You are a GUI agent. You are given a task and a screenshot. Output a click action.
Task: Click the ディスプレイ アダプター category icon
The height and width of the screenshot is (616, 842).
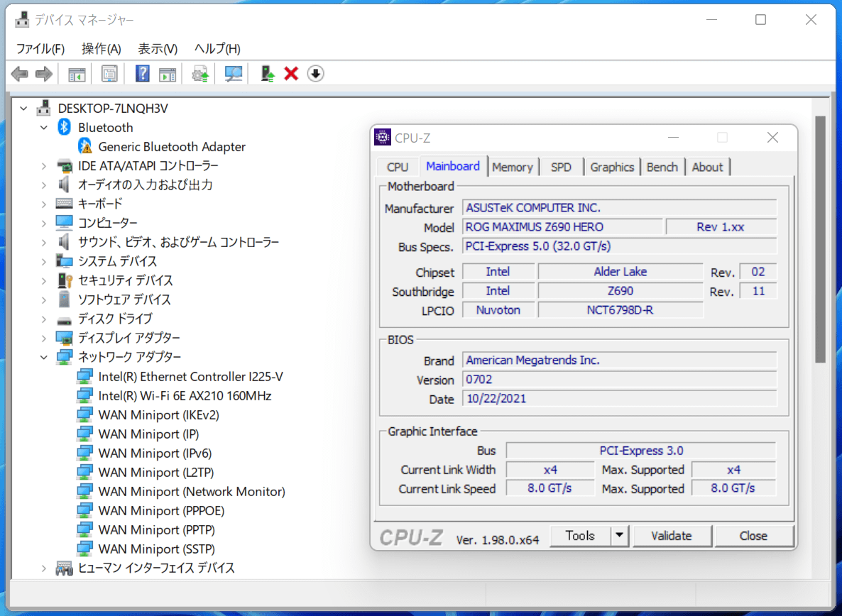(65, 338)
